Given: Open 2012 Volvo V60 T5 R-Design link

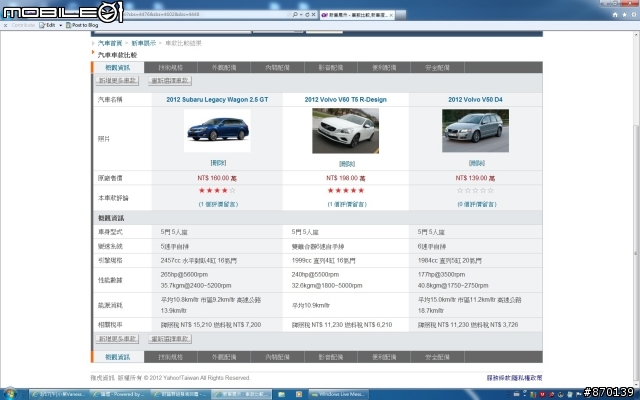Looking at the screenshot, I should (345, 100).
